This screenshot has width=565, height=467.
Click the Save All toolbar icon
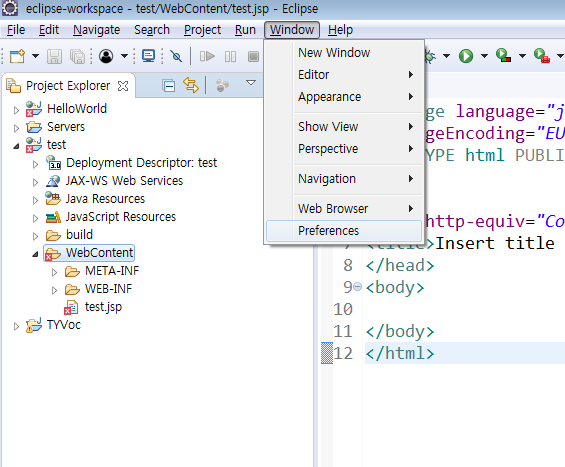[77, 57]
